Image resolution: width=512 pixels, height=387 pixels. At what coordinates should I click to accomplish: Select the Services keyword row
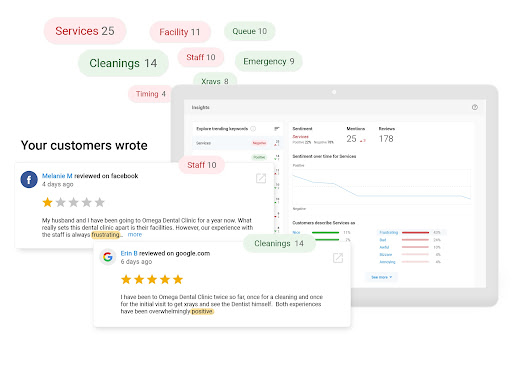[x=237, y=143]
